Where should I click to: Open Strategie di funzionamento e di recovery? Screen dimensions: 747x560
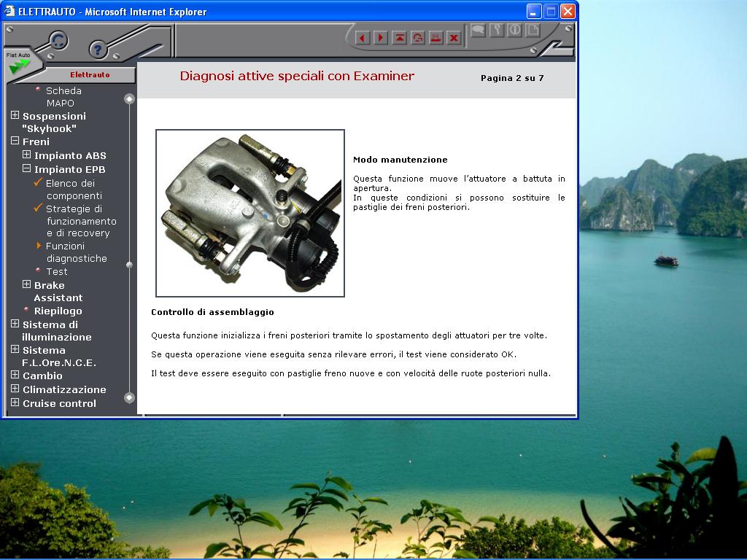pyautogui.click(x=81, y=221)
